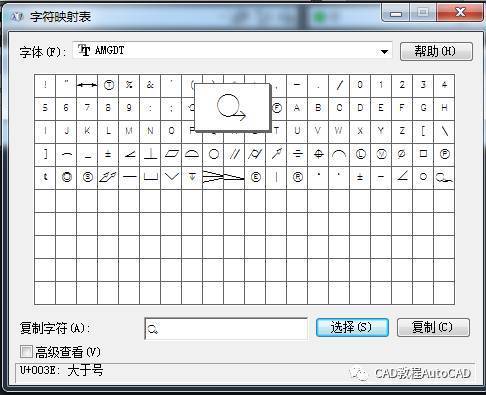The height and width of the screenshot is (395, 486).
Task: Select the perpendicularity ⊥ symbol
Action: [x=150, y=154]
